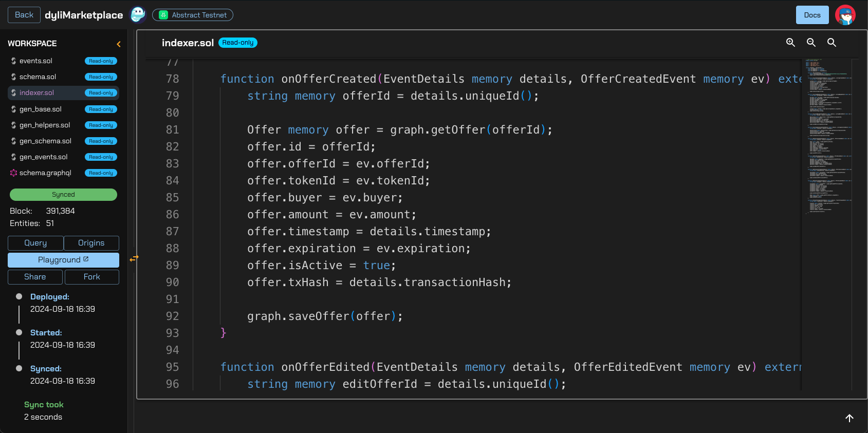Open the Abstract Testnet network selector

click(x=193, y=15)
